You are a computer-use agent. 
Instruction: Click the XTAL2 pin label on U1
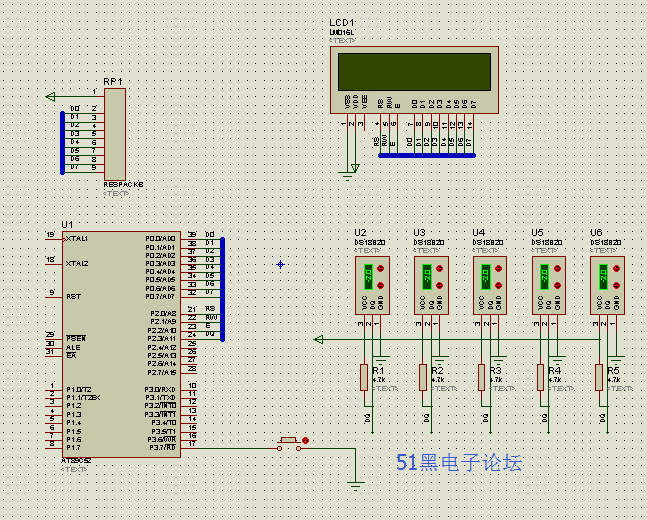[x=77, y=263]
